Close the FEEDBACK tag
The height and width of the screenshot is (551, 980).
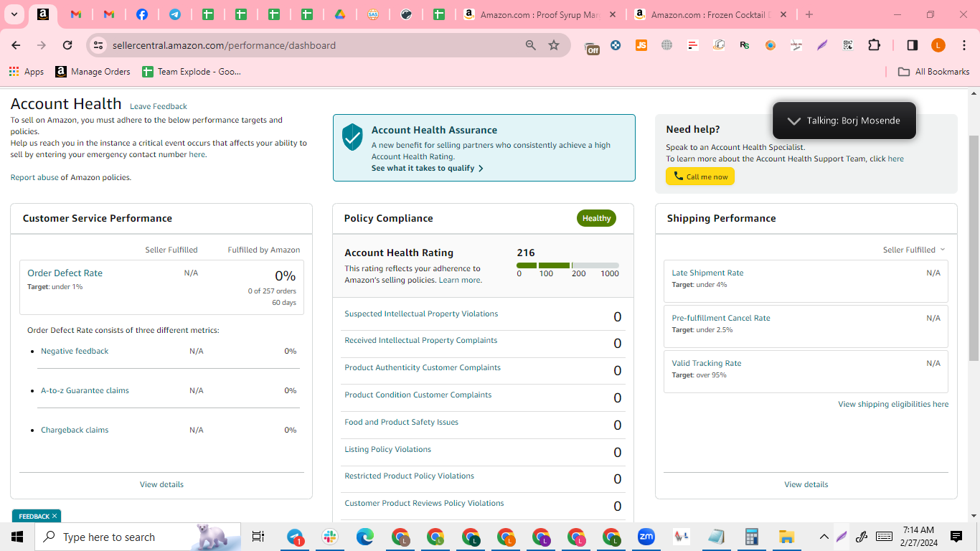point(54,516)
